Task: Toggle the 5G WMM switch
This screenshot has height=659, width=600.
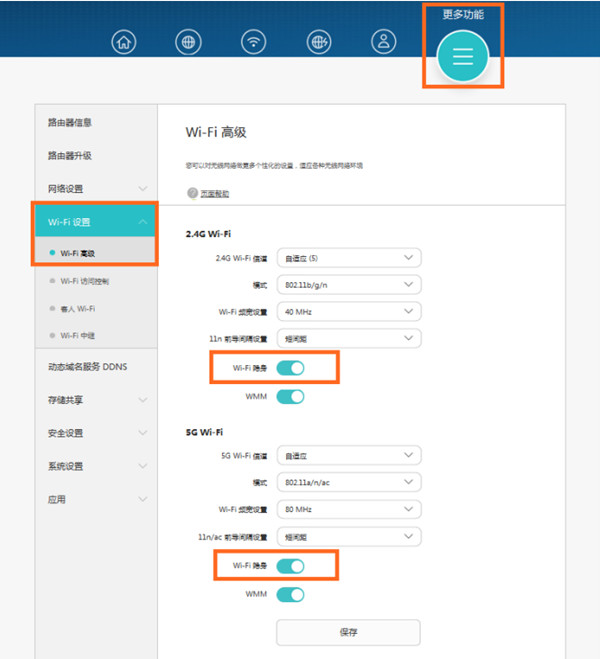Action: (290, 594)
